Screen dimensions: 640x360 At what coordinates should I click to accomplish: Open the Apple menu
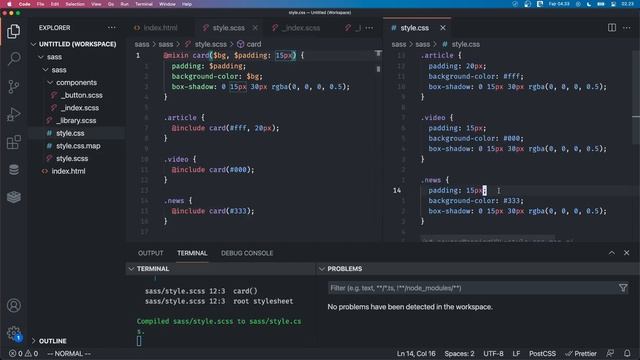click(x=9, y=4)
